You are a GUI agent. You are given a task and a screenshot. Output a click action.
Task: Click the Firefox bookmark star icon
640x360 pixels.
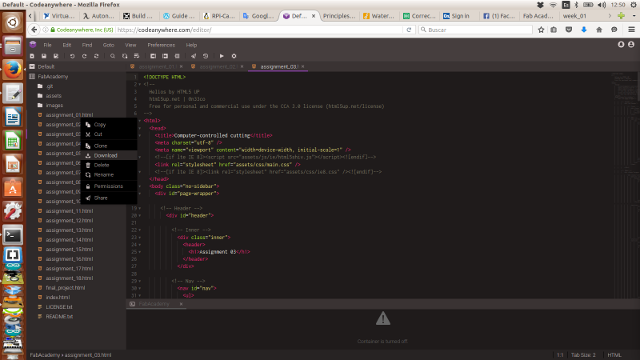pyautogui.click(x=541, y=30)
